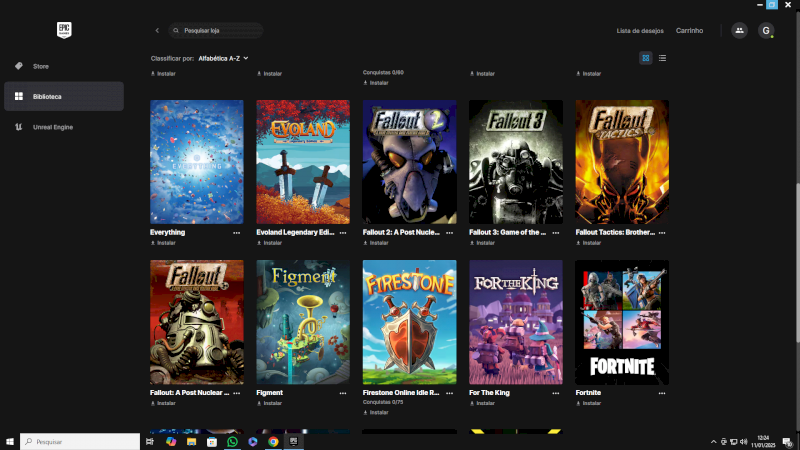Go to Biblioteca in the sidebar
The width and height of the screenshot is (800, 450).
[x=46, y=96]
